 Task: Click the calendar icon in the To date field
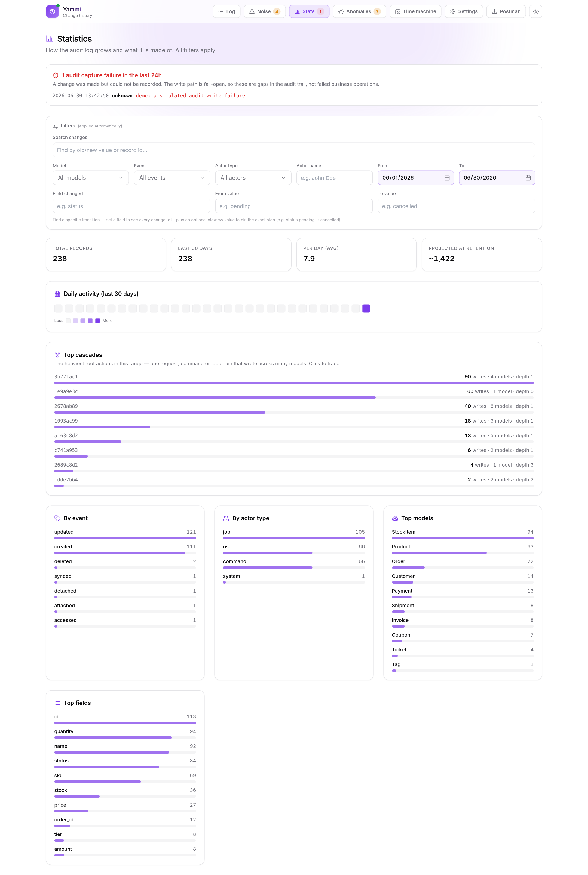(x=528, y=178)
